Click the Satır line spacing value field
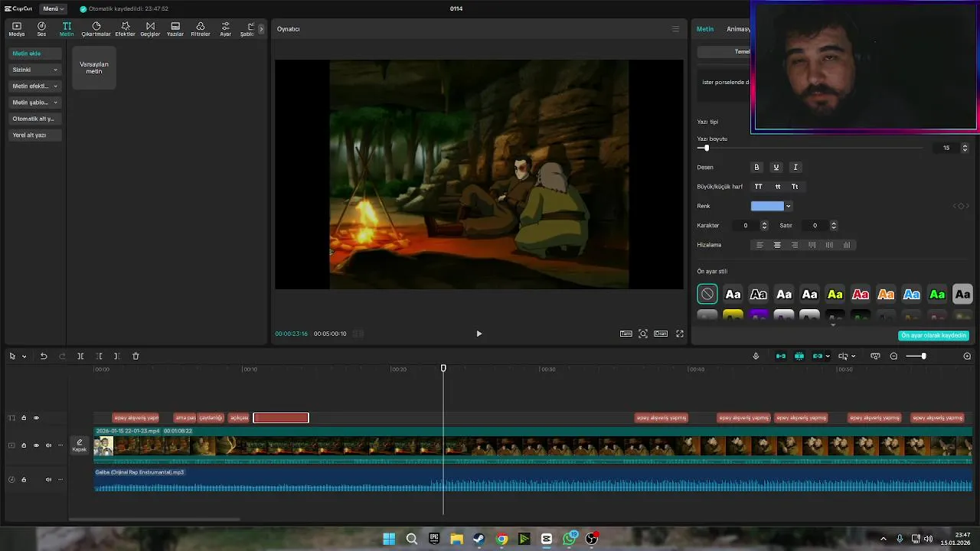Viewport: 980px width, 551px height. (815, 226)
